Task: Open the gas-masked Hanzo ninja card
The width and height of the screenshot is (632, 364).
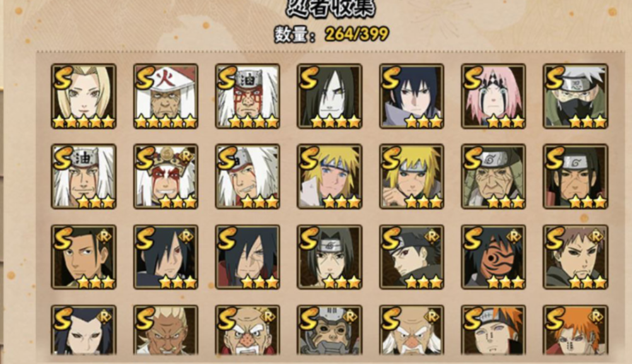Action: [329, 331]
